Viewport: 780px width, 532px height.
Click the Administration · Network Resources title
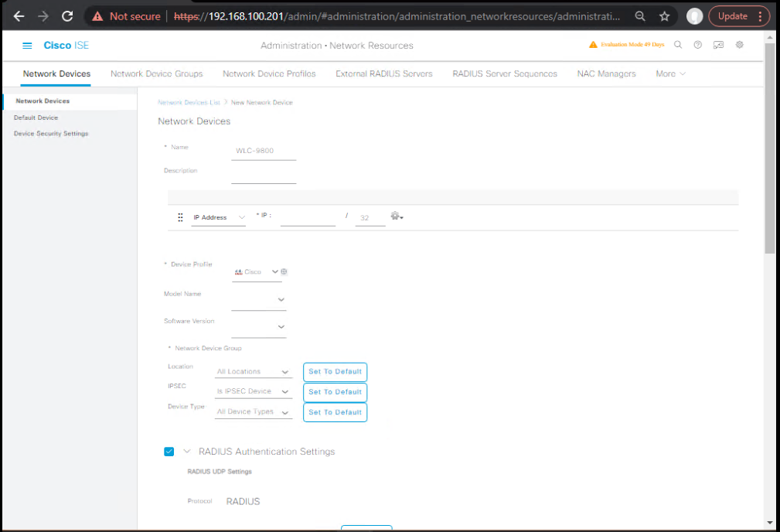click(337, 46)
